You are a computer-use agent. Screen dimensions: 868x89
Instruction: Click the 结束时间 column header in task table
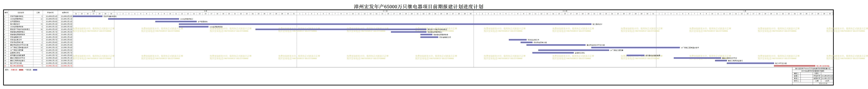65,12
